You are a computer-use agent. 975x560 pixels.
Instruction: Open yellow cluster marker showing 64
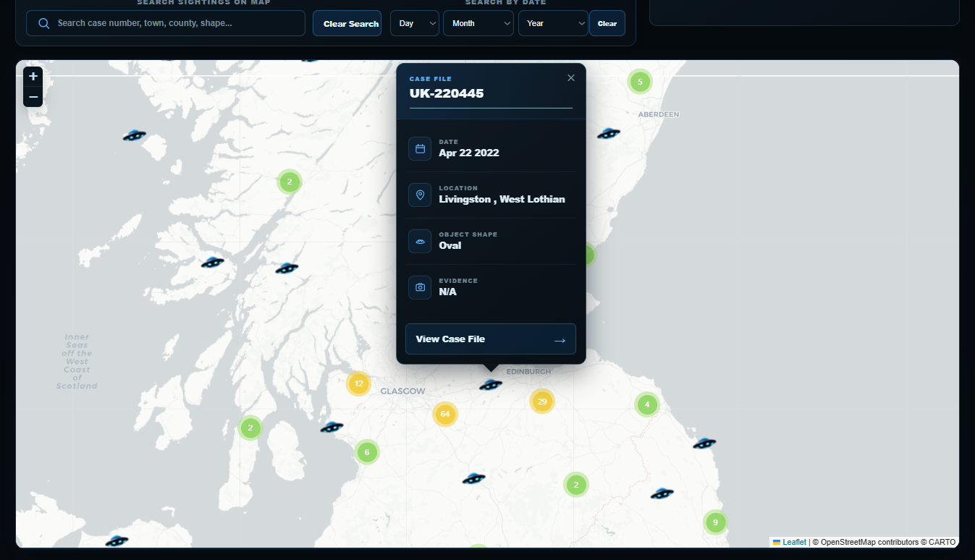point(445,414)
